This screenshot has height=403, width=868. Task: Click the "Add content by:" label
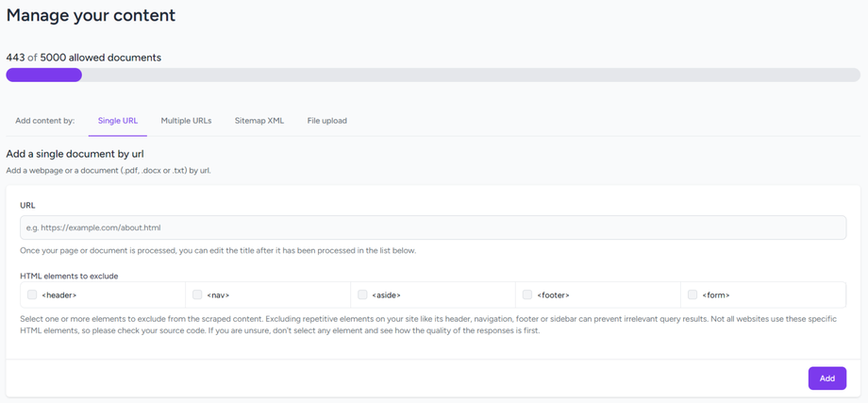(x=44, y=121)
